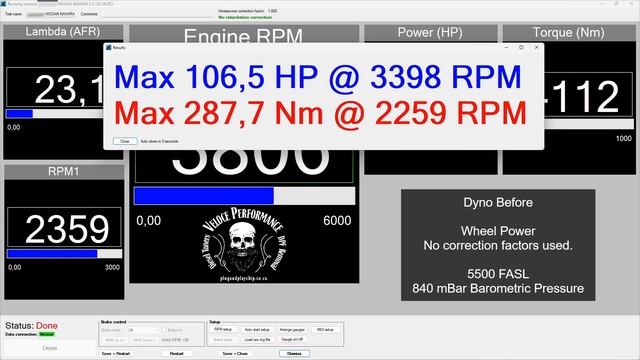Click the 840 mBar Barometric Pressure text
This screenshot has height=360, width=640.
498,289
